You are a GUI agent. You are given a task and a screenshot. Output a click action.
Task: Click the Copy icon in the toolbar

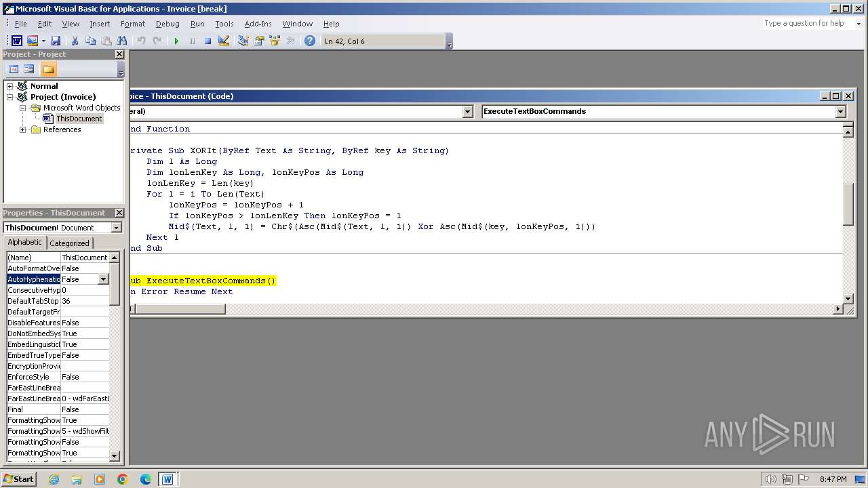tap(91, 41)
